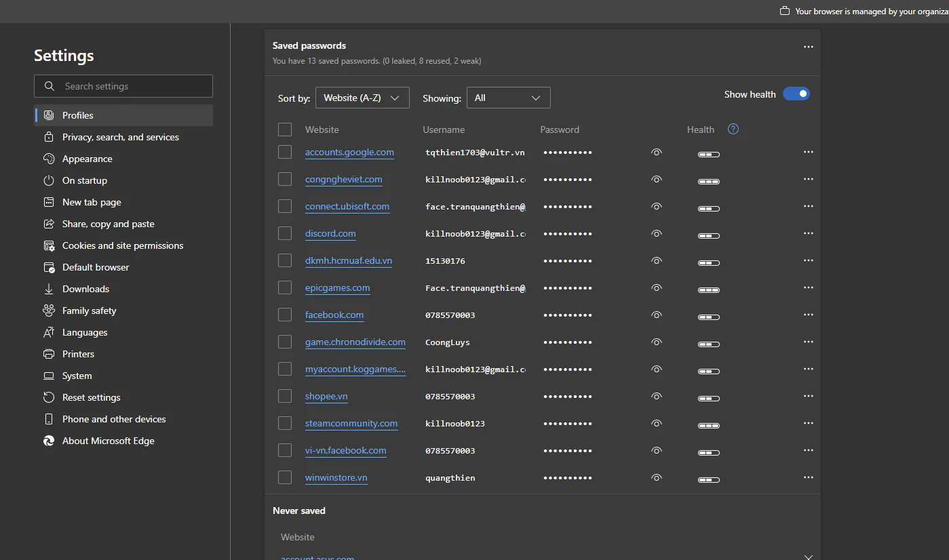
Task: Go to Privacy, search, and services
Action: click(124, 137)
